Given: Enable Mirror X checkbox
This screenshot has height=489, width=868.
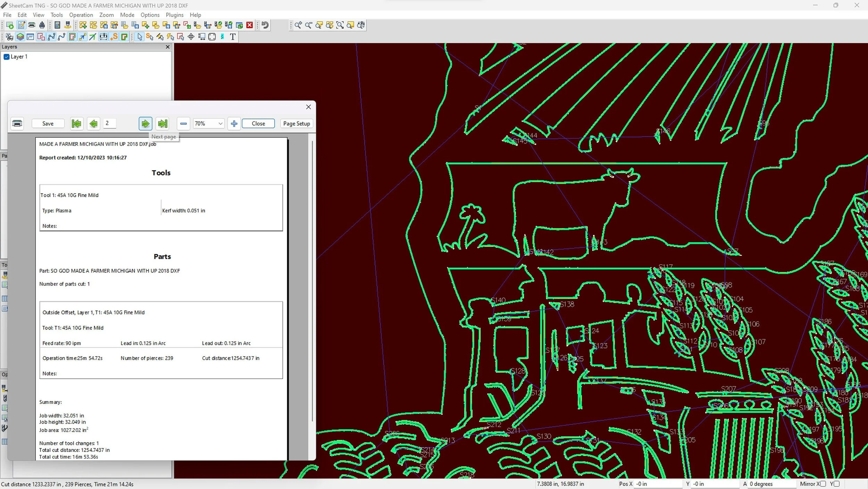Looking at the screenshot, I should 823,484.
